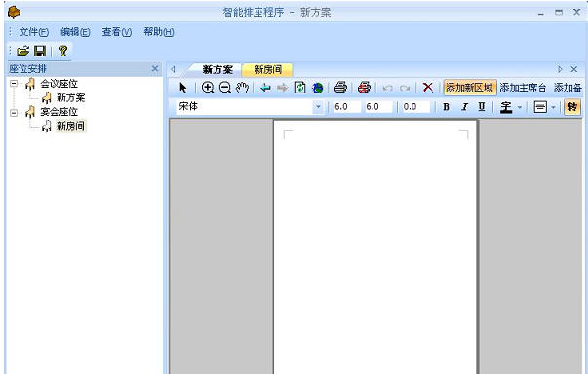
Task: Collapse the 会议座位 tree node
Action: pos(14,83)
